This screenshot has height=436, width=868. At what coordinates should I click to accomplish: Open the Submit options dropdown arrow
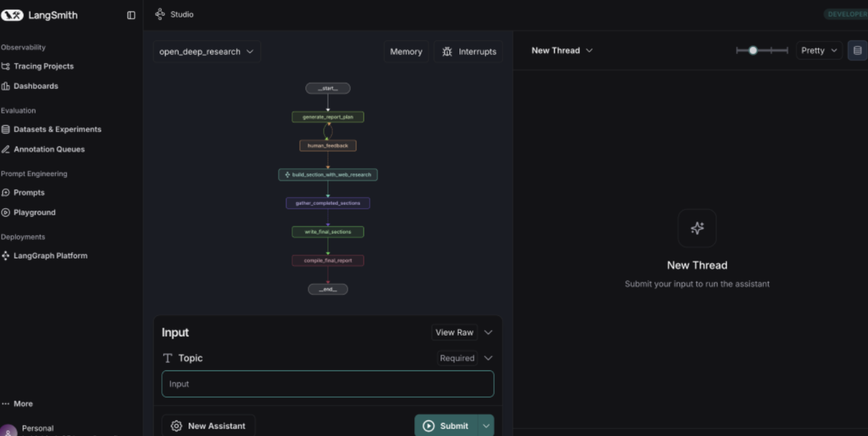point(486,426)
